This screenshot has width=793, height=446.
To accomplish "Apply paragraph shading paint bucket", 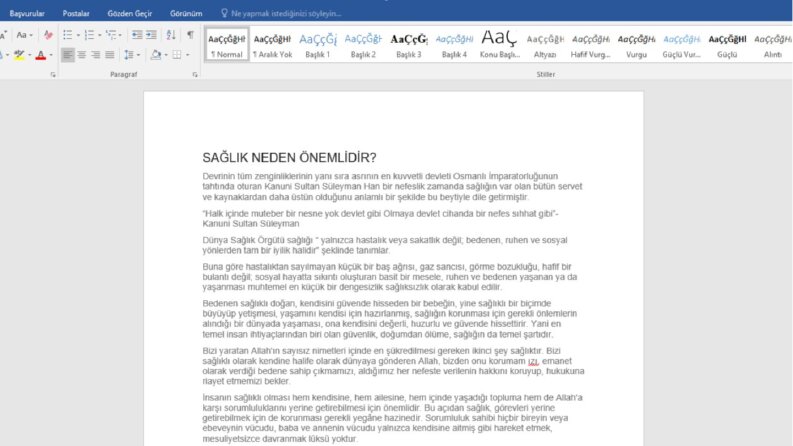I will tap(156, 55).
